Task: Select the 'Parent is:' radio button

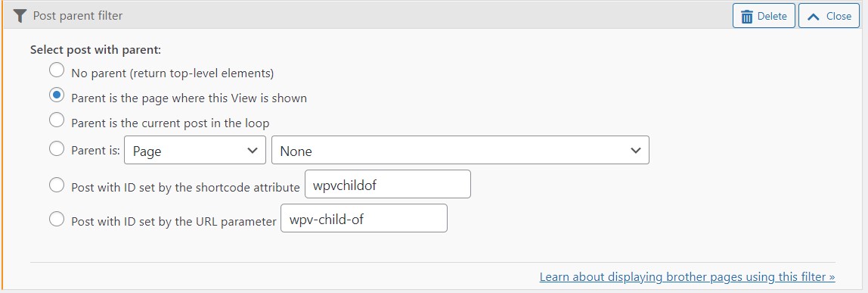Action: pos(57,148)
